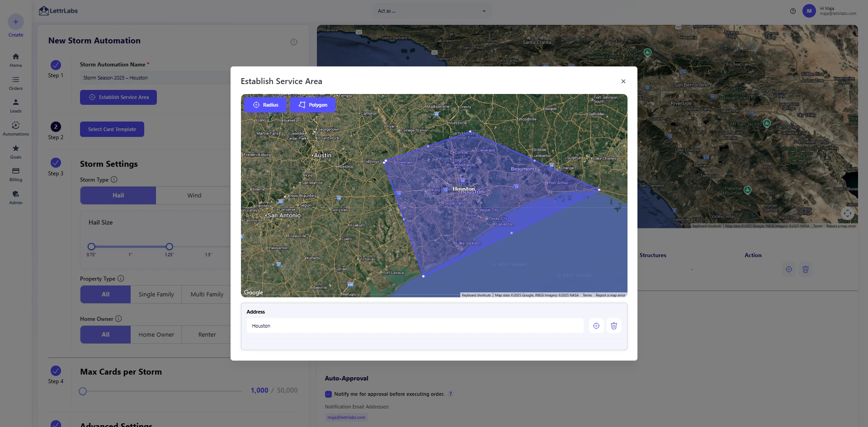Delete the Houston address row
This screenshot has height=427, width=868.
click(x=614, y=326)
